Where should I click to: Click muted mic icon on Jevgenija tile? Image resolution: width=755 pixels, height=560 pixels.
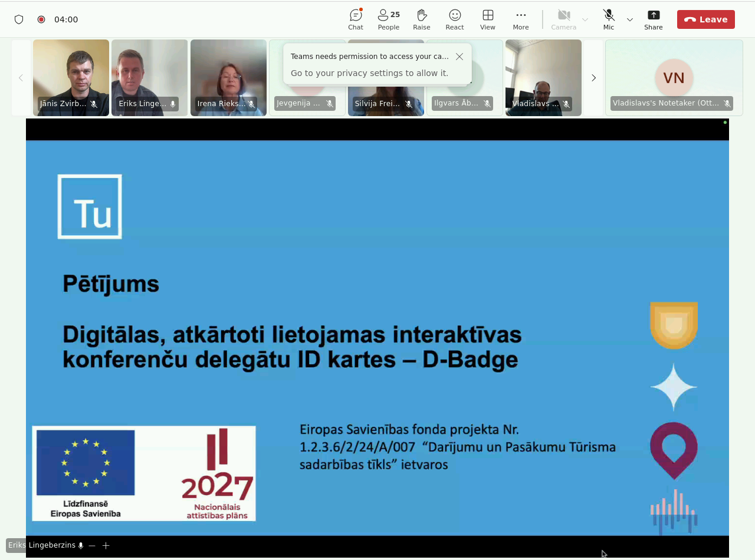coord(330,104)
